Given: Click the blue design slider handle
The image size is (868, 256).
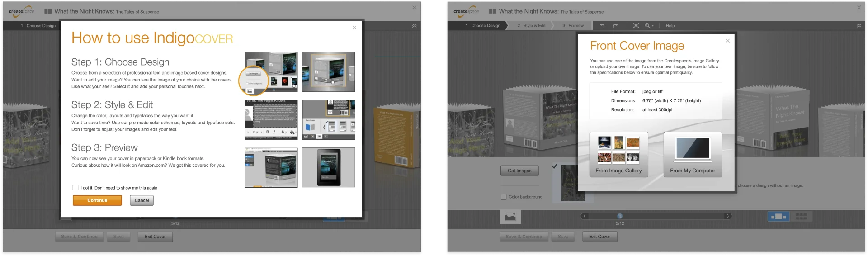Looking at the screenshot, I should tap(620, 216).
